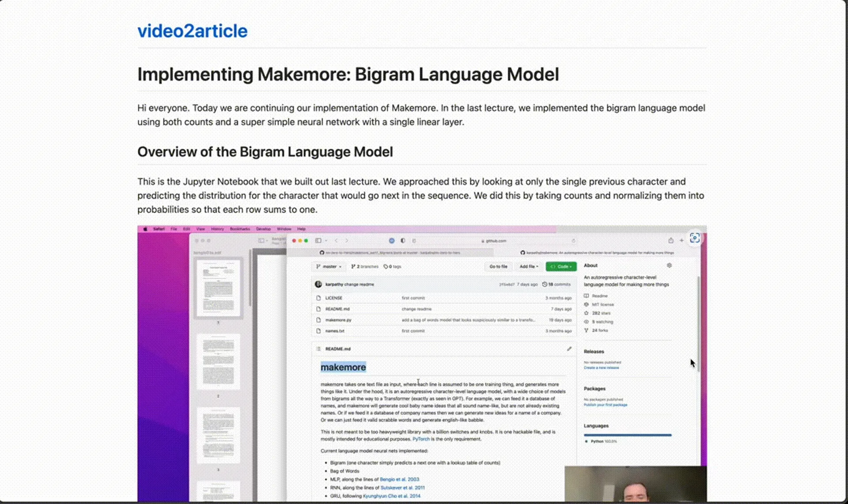Viewport: 848px width, 504px height.
Task: Switch to the karpathy/makemore Safari tab
Action: 597,253
